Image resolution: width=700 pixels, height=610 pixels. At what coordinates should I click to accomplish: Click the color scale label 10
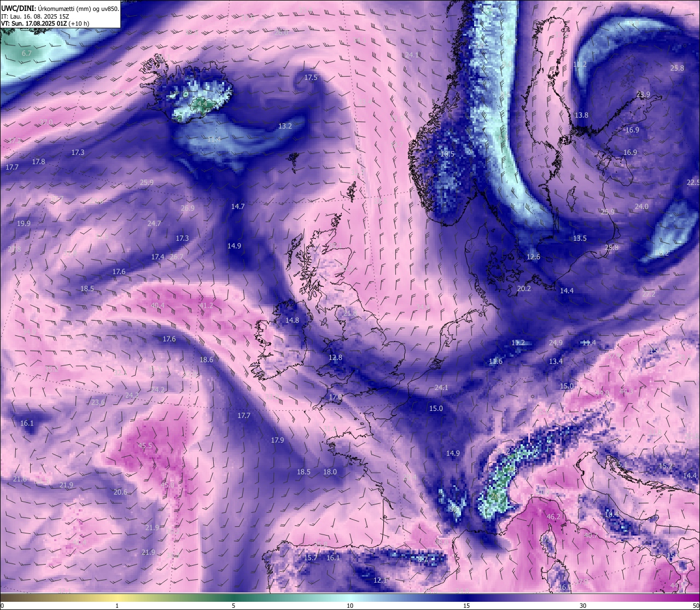(x=350, y=606)
